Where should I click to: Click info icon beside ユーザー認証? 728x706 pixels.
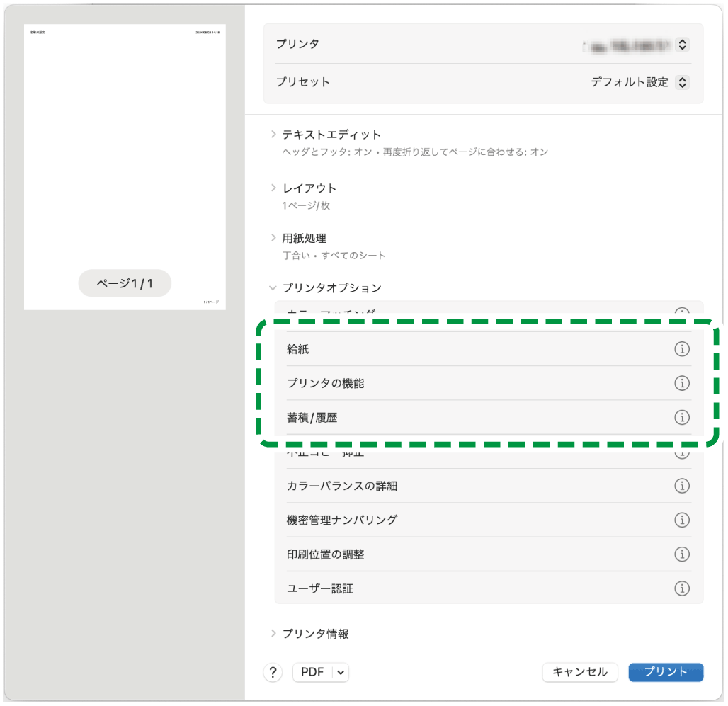coord(681,588)
